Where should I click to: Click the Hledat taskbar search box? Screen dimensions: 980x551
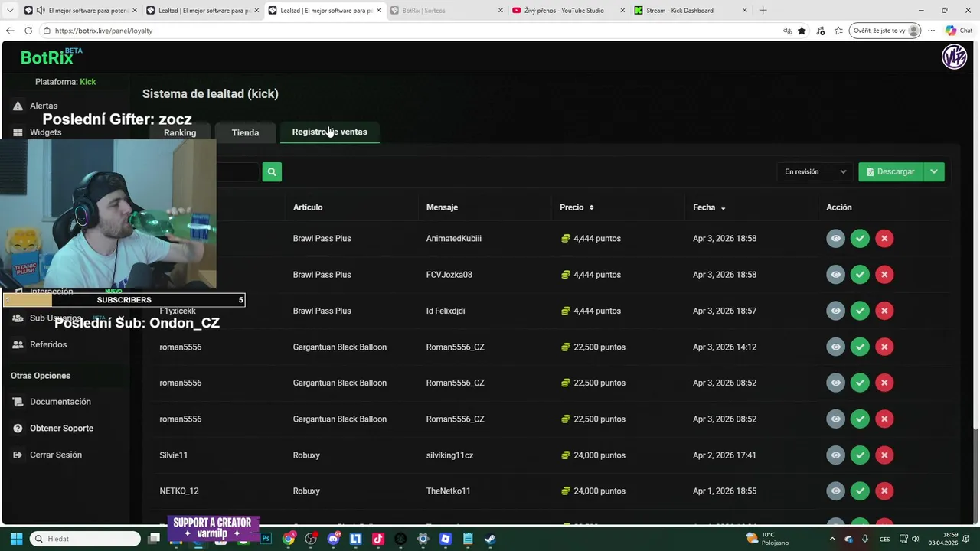click(x=86, y=539)
